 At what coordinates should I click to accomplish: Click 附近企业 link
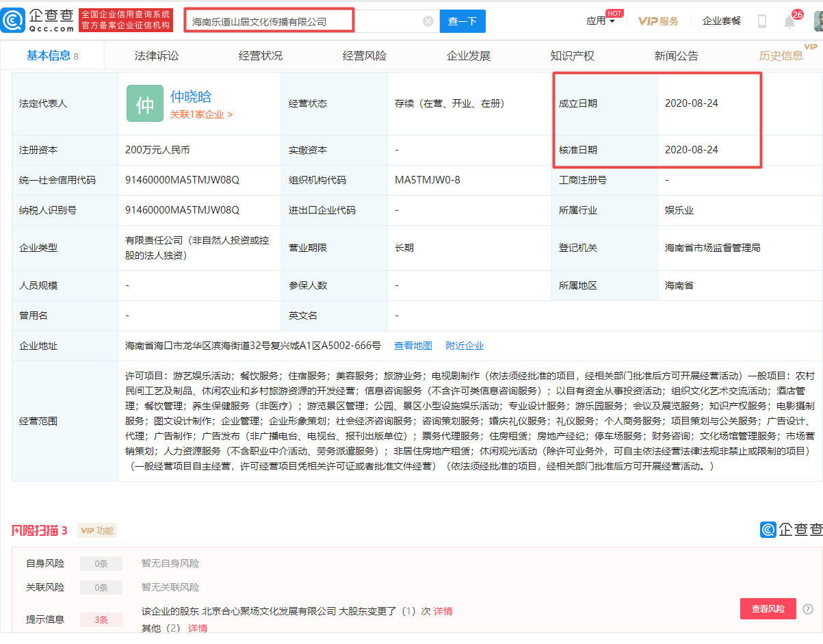(465, 346)
